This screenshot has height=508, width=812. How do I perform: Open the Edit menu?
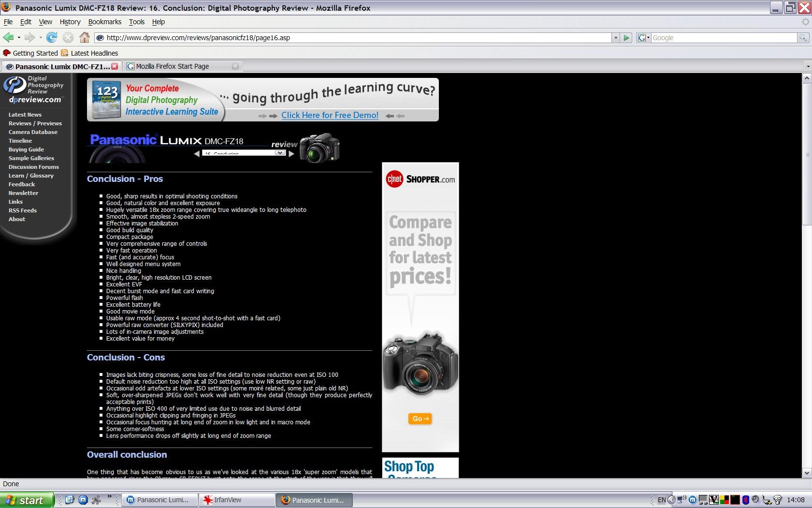click(x=26, y=22)
